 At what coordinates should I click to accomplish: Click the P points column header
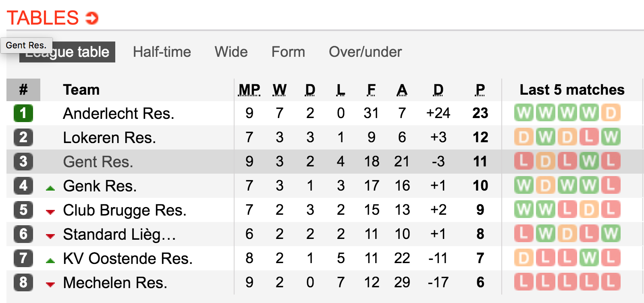click(480, 89)
